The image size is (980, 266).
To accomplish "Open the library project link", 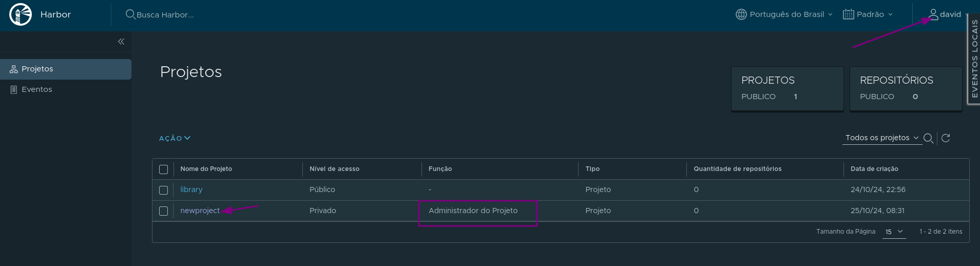I will click(191, 189).
